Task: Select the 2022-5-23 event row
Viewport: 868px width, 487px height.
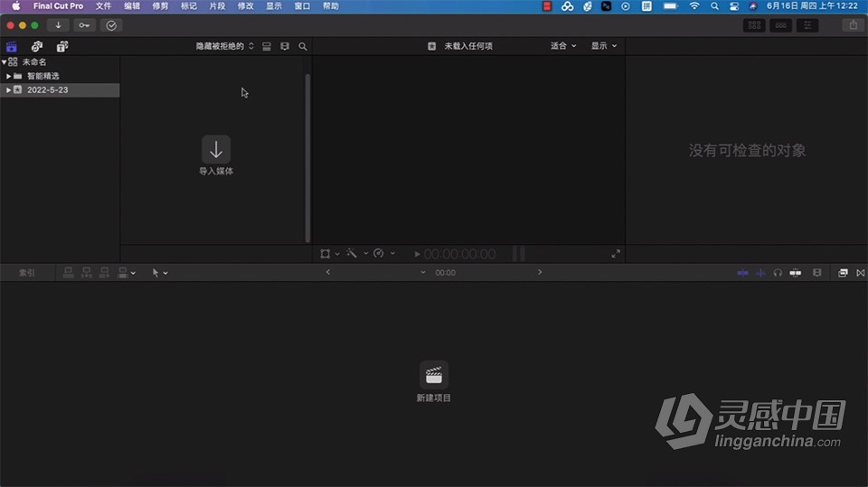Action: 60,89
